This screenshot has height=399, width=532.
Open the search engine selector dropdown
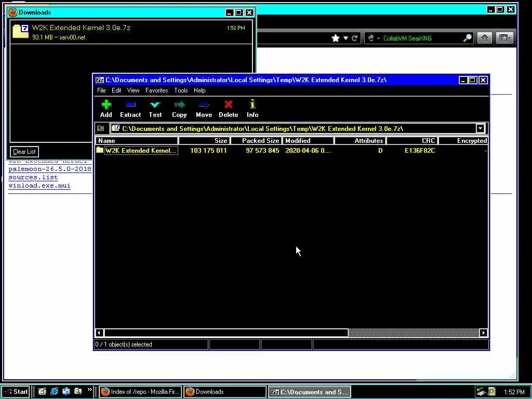(373, 38)
